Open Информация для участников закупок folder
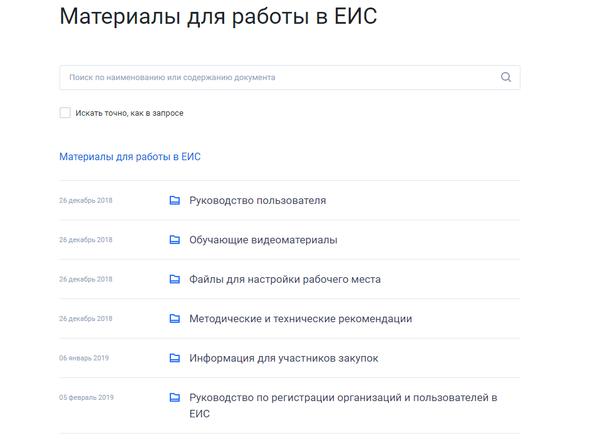600x443 pixels. tap(283, 358)
